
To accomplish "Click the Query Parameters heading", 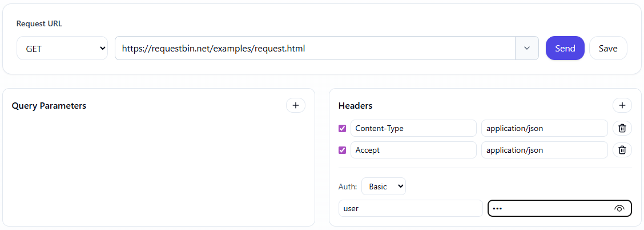I will (49, 106).
